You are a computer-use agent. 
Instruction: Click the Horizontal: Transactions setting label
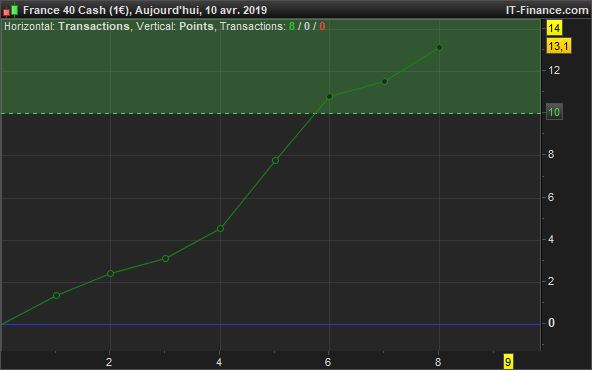66,26
